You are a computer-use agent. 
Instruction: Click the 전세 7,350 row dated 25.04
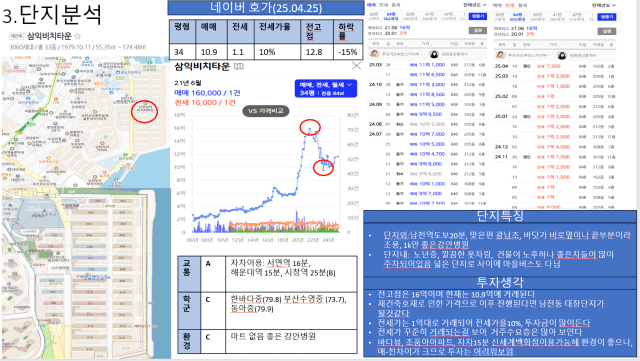[555, 66]
